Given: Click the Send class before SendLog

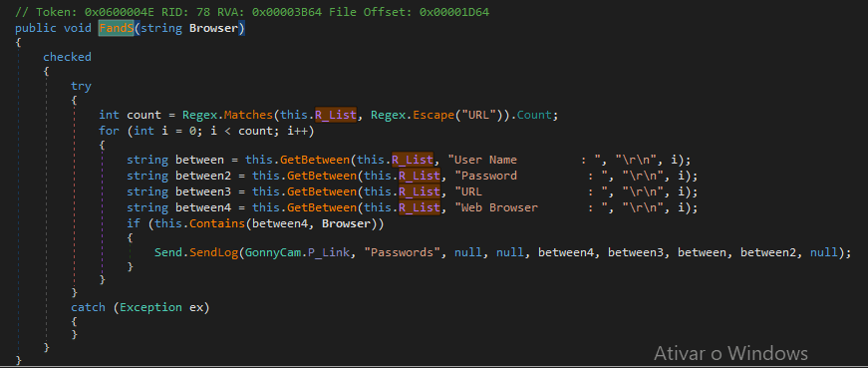Looking at the screenshot, I should coord(168,252).
